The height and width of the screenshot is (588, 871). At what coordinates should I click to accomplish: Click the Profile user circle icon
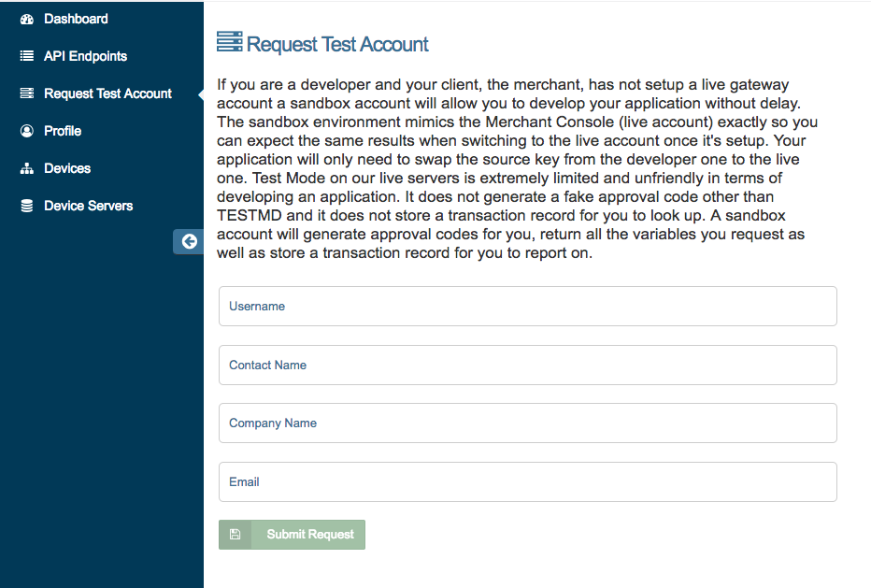[x=26, y=131]
